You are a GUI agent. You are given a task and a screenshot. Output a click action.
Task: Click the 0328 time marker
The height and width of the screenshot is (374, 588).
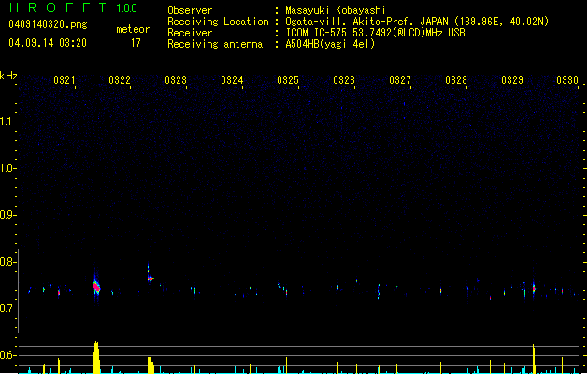456,79
